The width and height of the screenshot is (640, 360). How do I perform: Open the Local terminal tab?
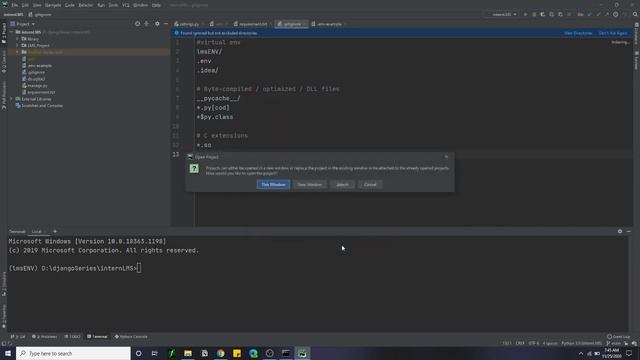click(x=37, y=231)
